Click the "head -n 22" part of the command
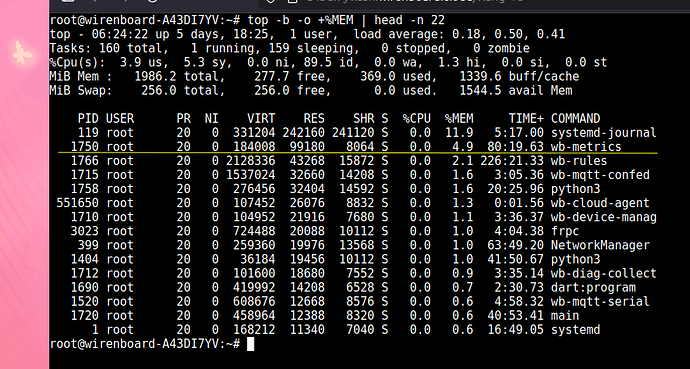 [410, 20]
